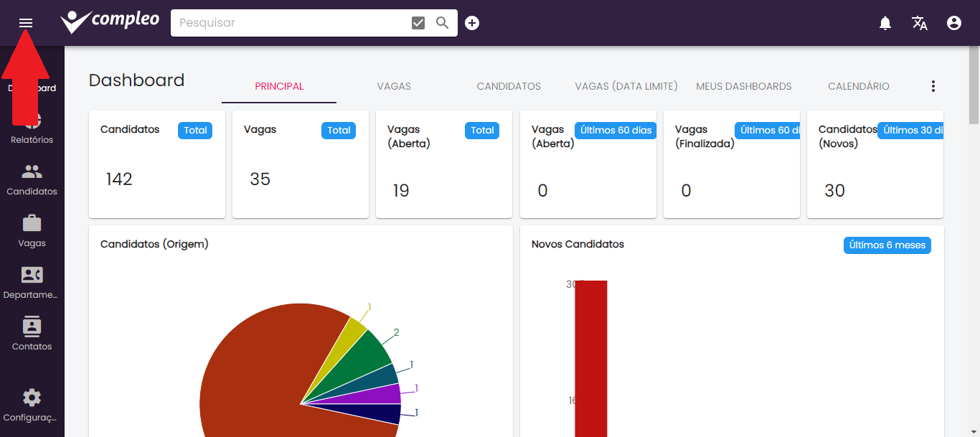Click the magnifier search icon

[x=443, y=23]
